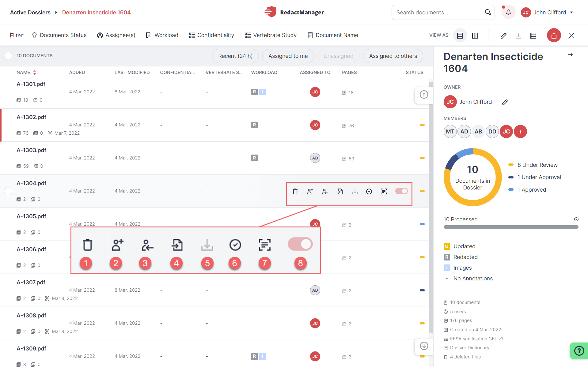Open document A-1301.pdf
588x367 pixels.
31,84
